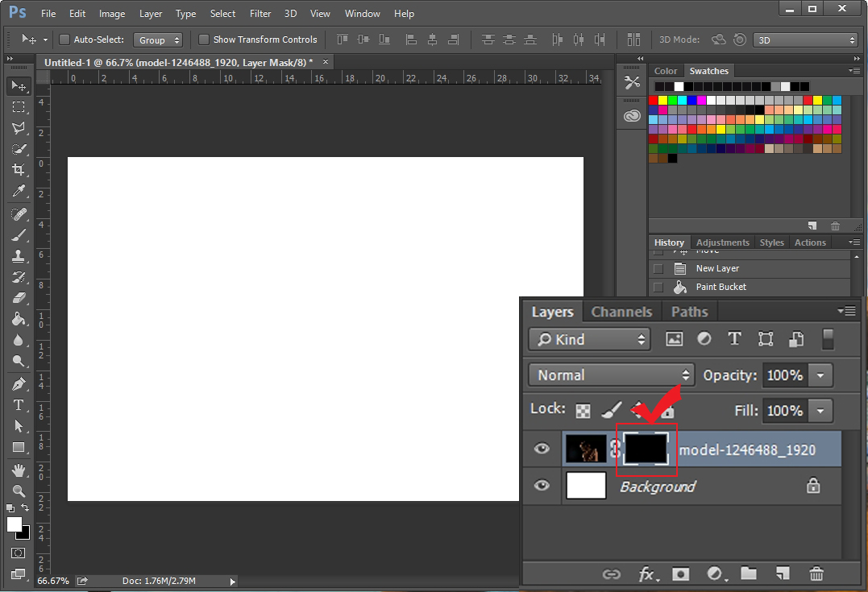Switch to the Channels tab

[621, 312]
